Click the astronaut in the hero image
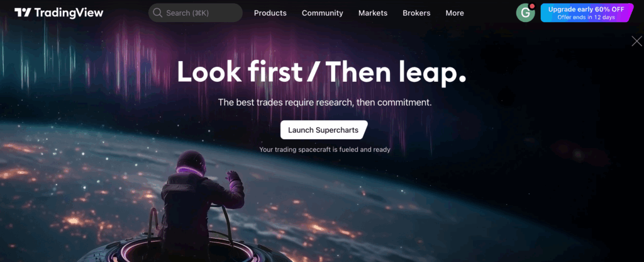 [201, 202]
